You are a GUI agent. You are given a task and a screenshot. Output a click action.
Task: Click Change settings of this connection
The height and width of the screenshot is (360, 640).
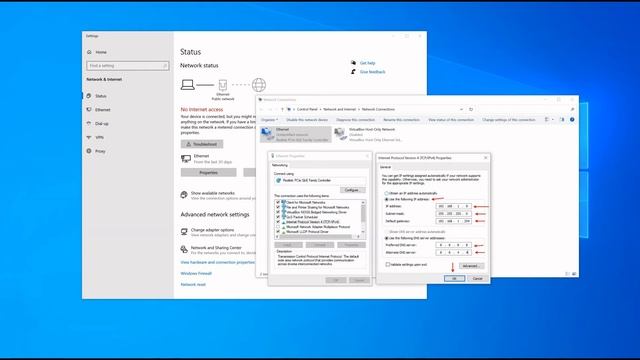[x=509, y=120]
